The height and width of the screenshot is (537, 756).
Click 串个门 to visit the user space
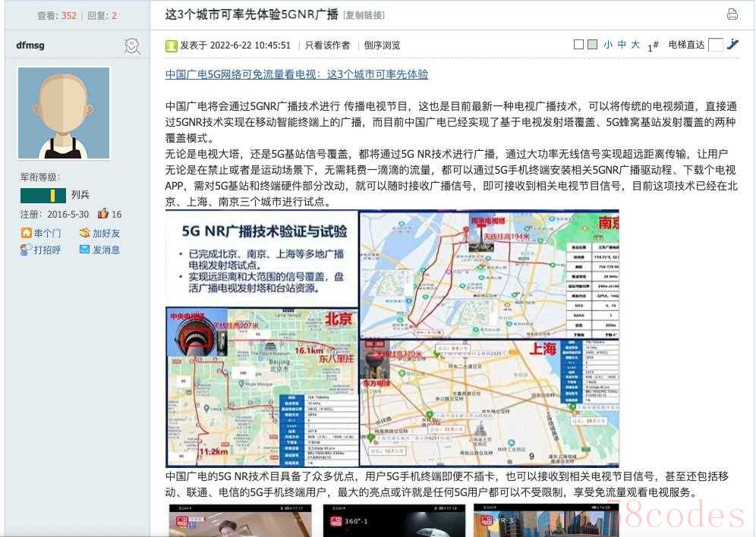47,234
